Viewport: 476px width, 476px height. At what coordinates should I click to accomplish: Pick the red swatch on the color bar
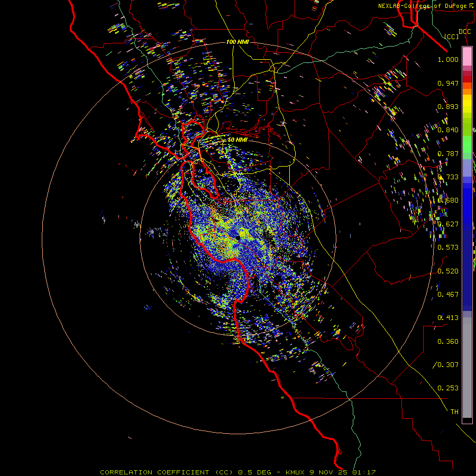click(467, 79)
